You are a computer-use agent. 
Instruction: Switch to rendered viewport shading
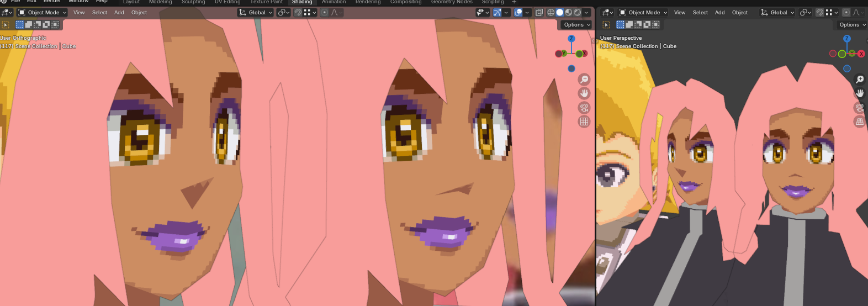[x=578, y=12]
